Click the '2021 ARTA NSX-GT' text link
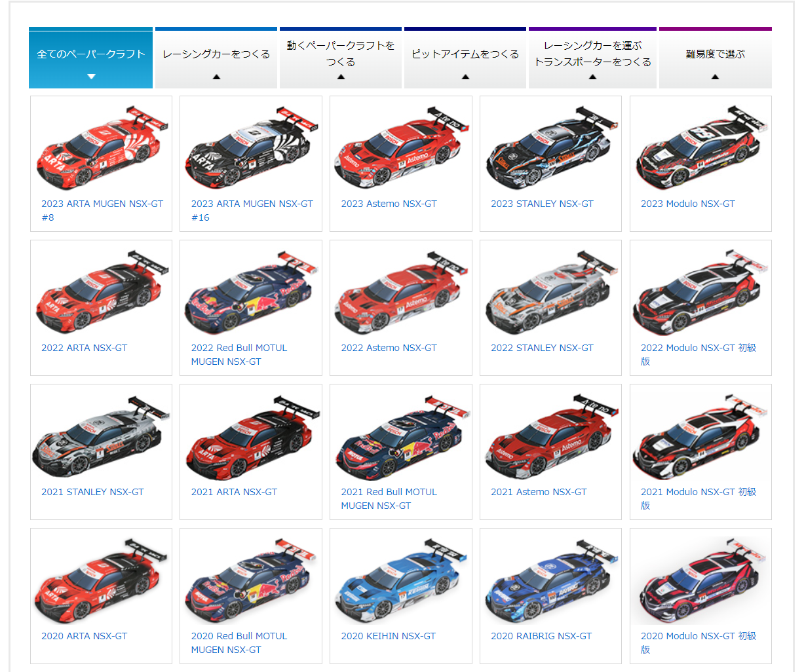The height and width of the screenshot is (672, 804). tap(234, 492)
